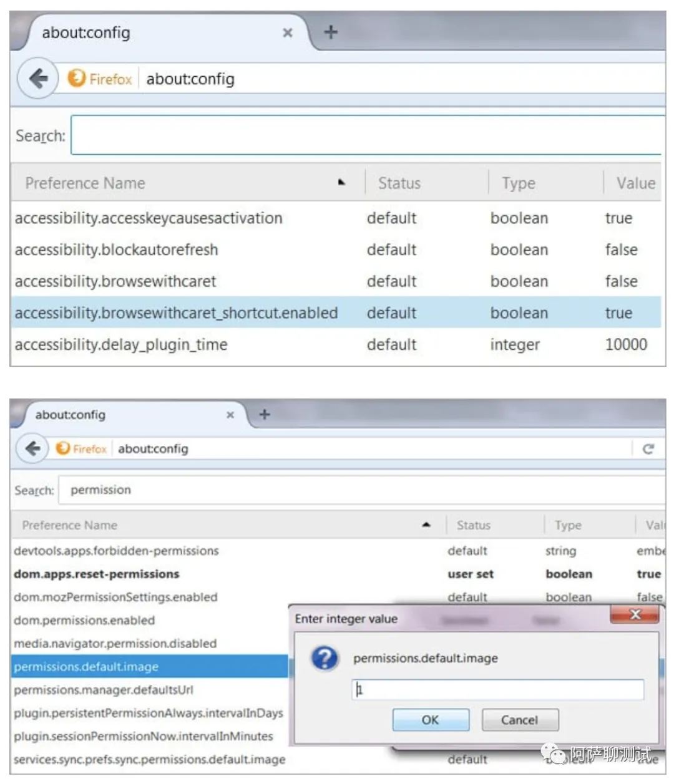Select accessibility.blockautorefresh preference
674x784 pixels.
tap(117, 250)
